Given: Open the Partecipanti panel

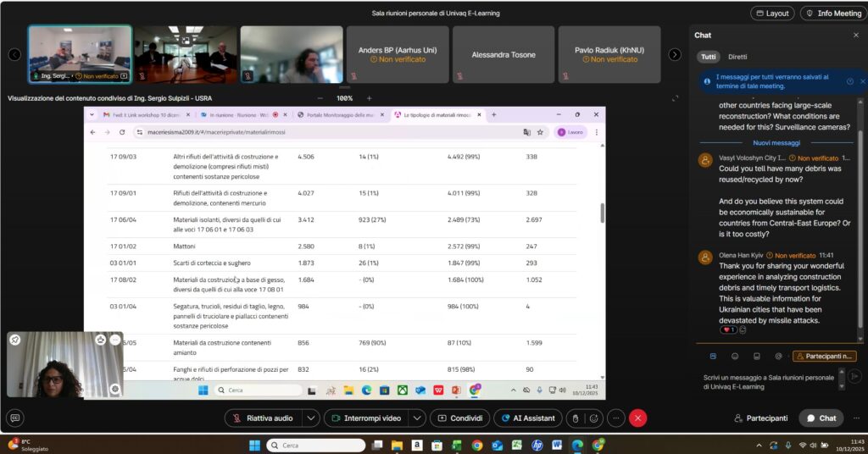Looking at the screenshot, I should tap(761, 418).
